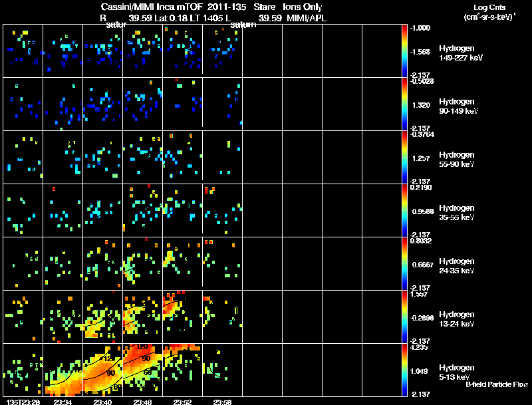Click the color bar for 149-227 keV row
The height and width of the screenshot is (405, 532).
(x=404, y=51)
